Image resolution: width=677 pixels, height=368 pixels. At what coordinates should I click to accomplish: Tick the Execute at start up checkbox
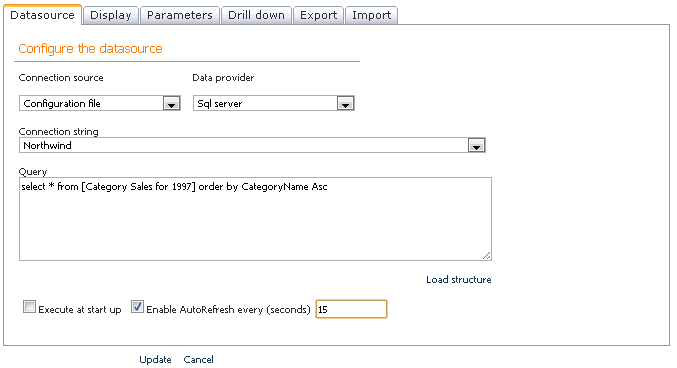29,307
